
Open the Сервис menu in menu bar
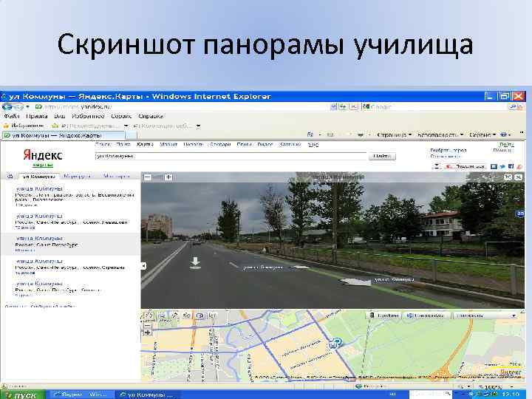pos(121,117)
